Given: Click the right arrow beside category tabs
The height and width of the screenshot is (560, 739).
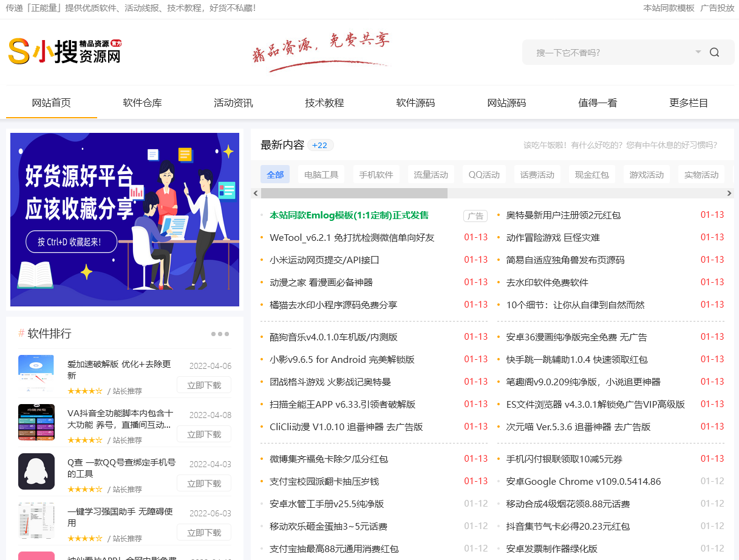Looking at the screenshot, I should [730, 193].
